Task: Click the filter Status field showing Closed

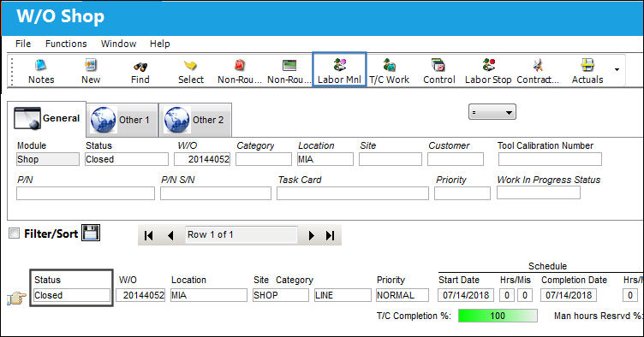Action: 127,159
